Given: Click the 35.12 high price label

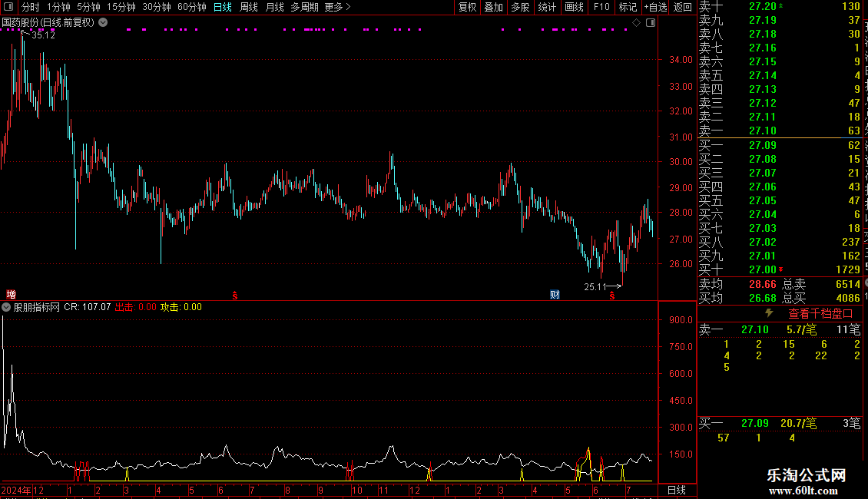Looking at the screenshot, I should (x=43, y=35).
